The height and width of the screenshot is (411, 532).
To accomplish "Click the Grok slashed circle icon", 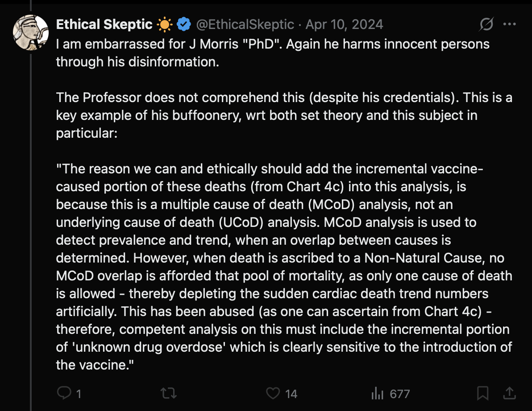I will pyautogui.click(x=486, y=25).
